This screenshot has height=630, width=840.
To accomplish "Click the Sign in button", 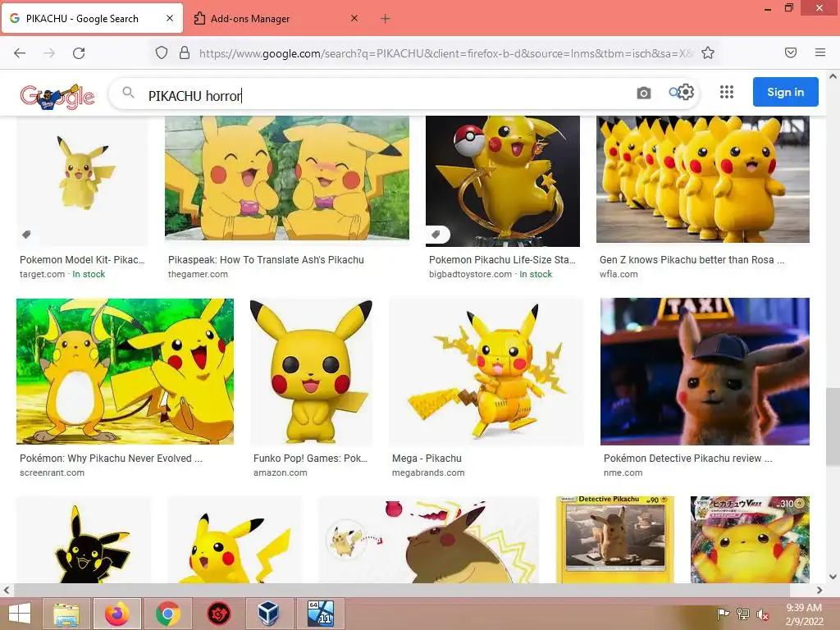I will tap(785, 92).
